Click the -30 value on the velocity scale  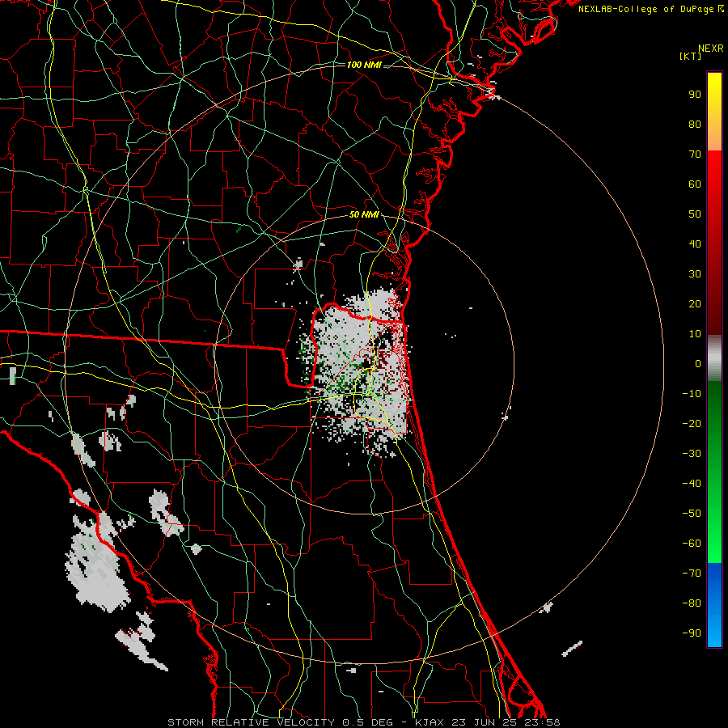[692, 454]
